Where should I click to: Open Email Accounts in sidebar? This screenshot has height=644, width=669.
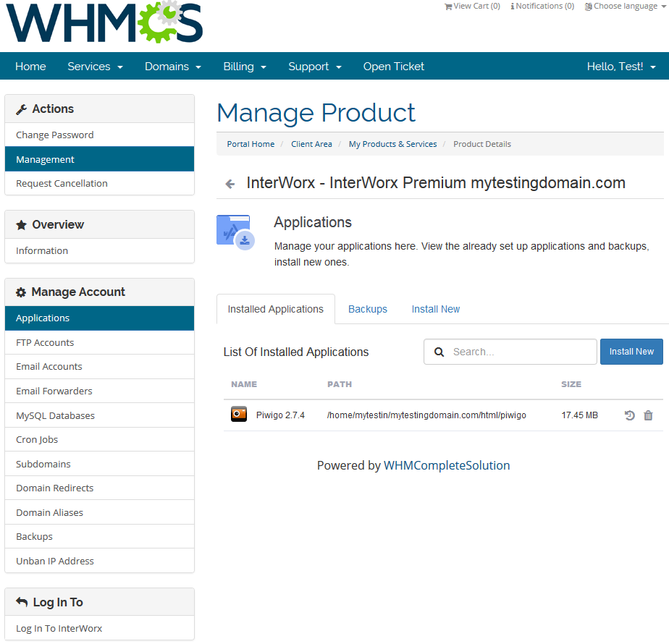[99, 366]
